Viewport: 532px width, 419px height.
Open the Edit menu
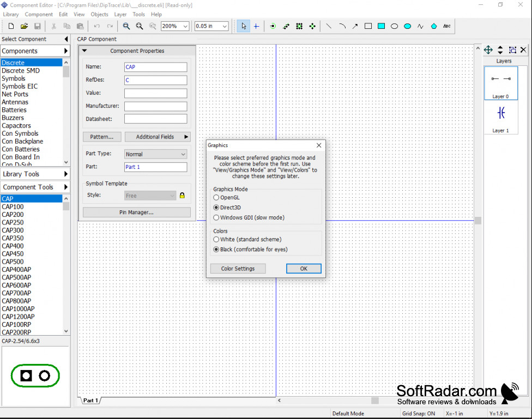click(63, 14)
